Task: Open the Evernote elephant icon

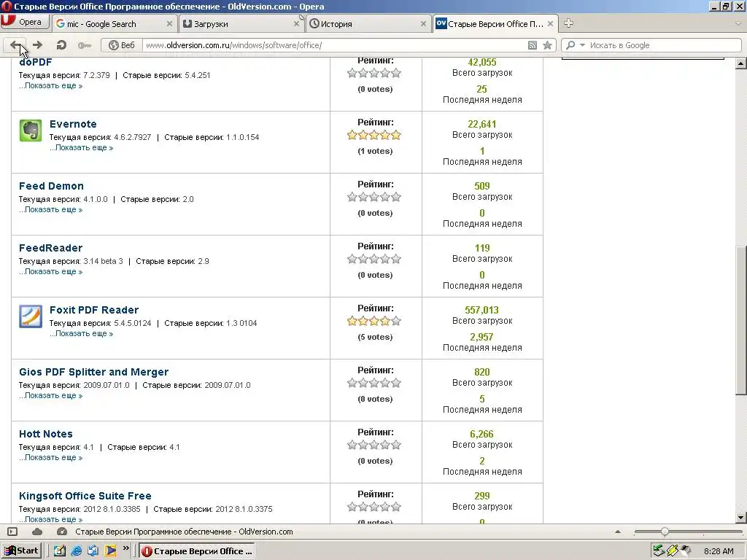Action: click(31, 131)
